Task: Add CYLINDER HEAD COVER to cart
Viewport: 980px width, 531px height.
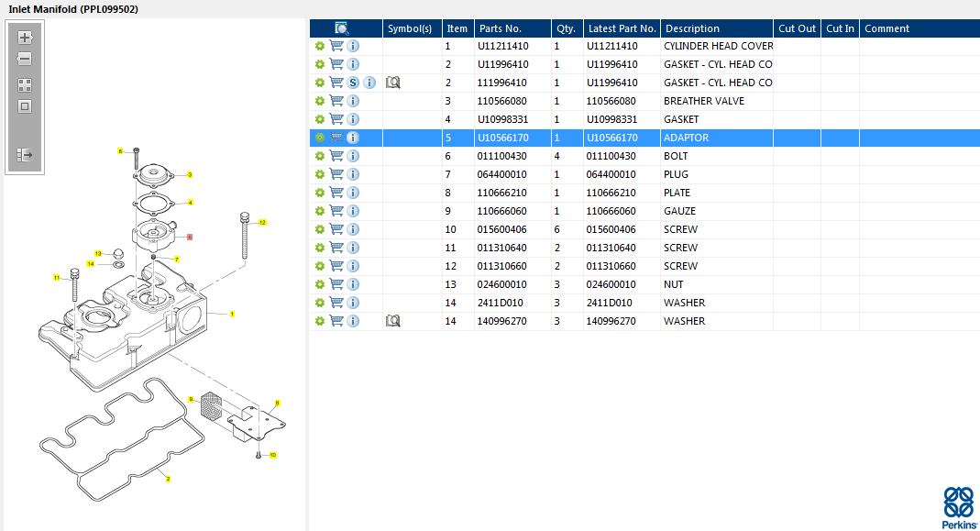Action: coord(336,46)
